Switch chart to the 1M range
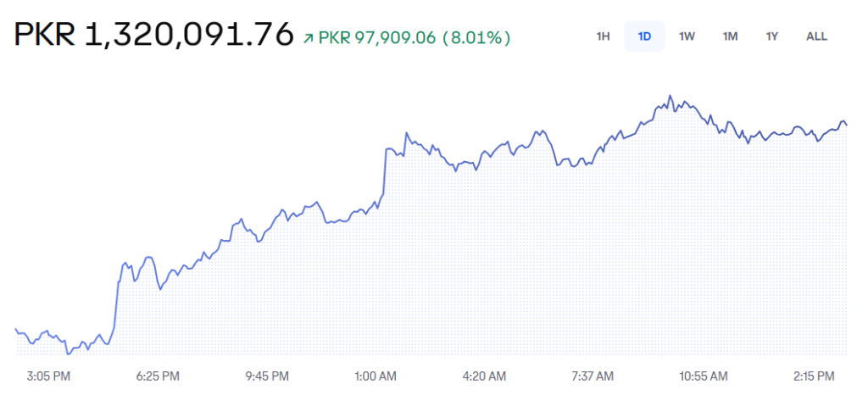This screenshot has width=868, height=401. tap(730, 36)
